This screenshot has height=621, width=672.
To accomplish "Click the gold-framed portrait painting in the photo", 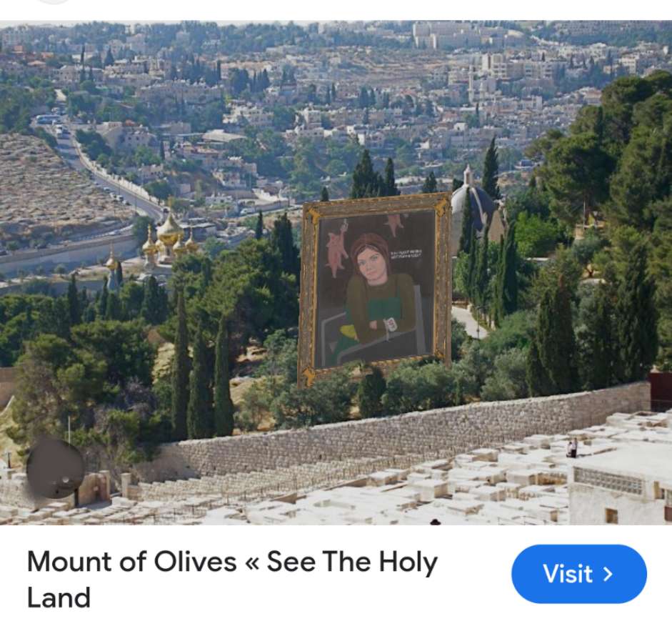I will point(375,290).
